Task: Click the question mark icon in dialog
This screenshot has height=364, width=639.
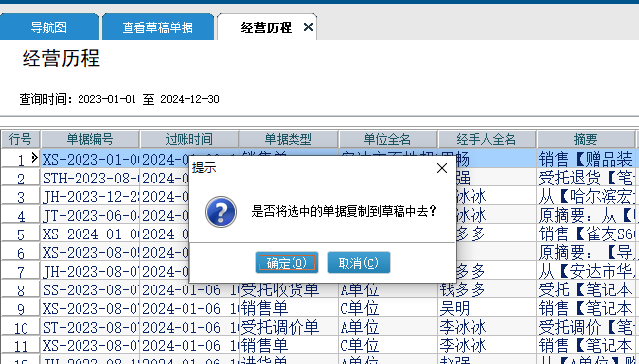Action: pos(221,212)
